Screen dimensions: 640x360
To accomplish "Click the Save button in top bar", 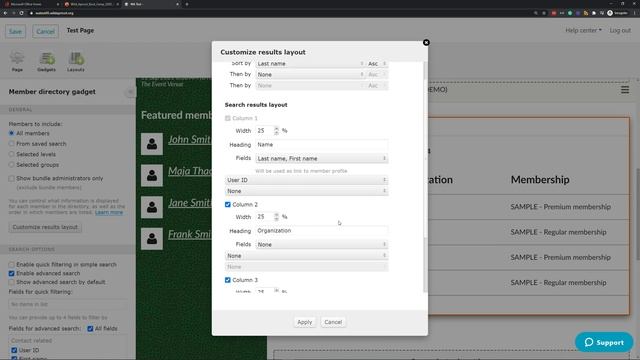I will tap(16, 31).
